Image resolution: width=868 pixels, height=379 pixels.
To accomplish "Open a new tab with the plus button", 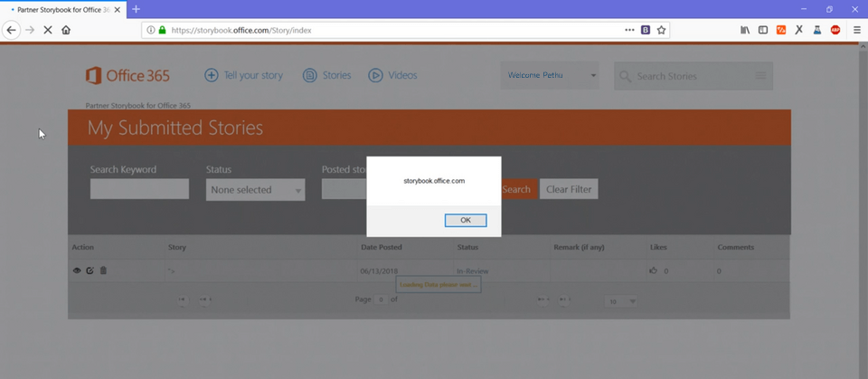I will tap(136, 9).
